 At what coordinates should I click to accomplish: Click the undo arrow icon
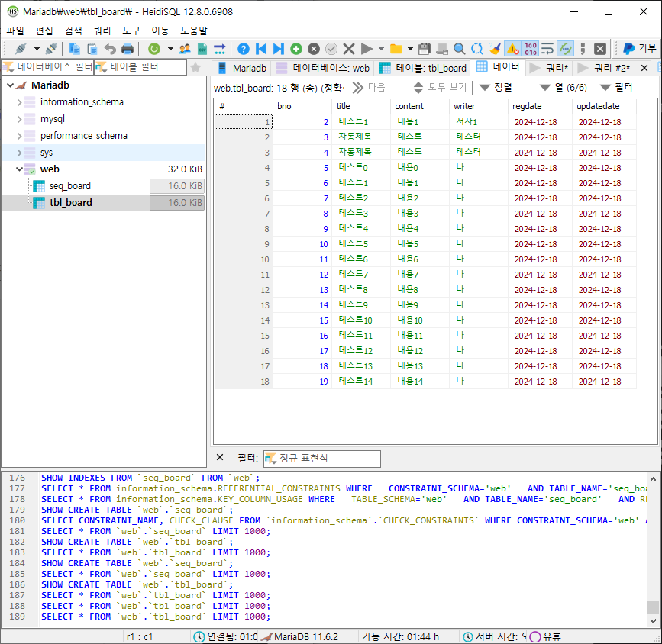110,49
